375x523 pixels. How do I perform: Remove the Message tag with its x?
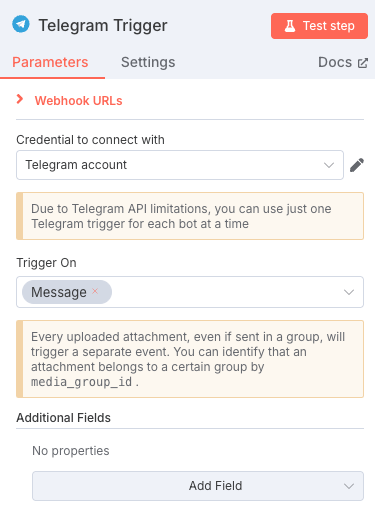tap(95, 291)
